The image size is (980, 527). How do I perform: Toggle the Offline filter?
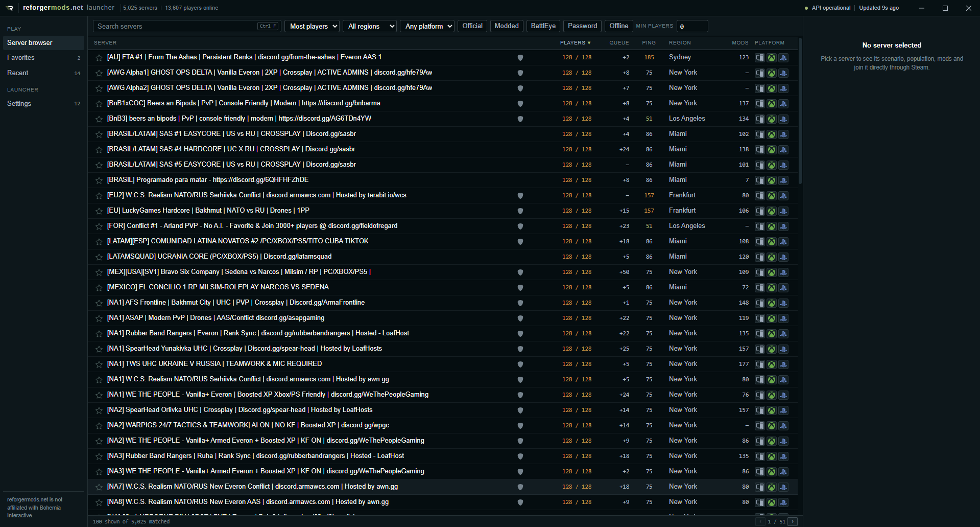(618, 26)
